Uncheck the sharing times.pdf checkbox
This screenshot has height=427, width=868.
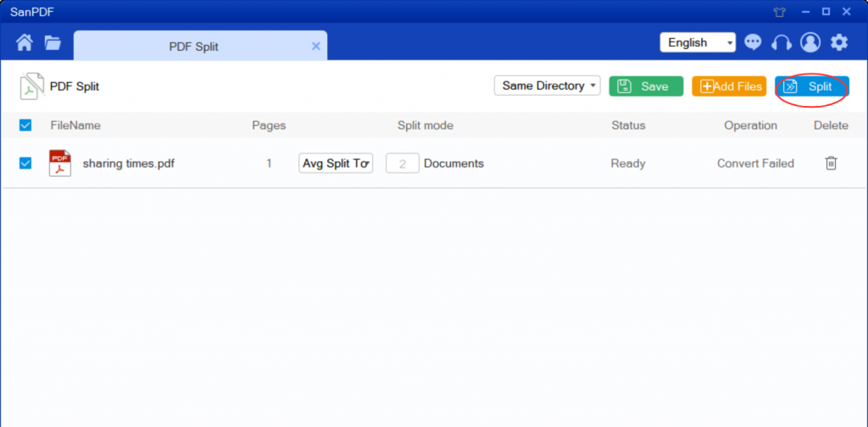(25, 164)
